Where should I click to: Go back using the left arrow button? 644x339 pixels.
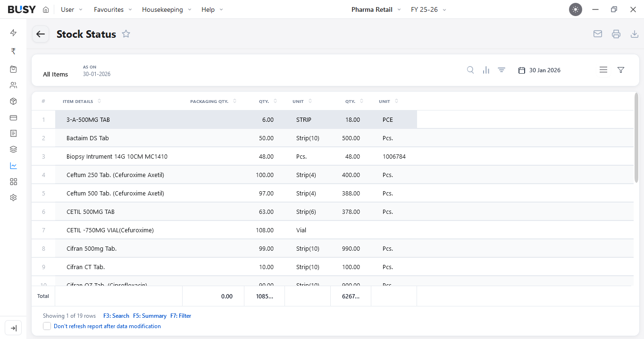(x=41, y=34)
